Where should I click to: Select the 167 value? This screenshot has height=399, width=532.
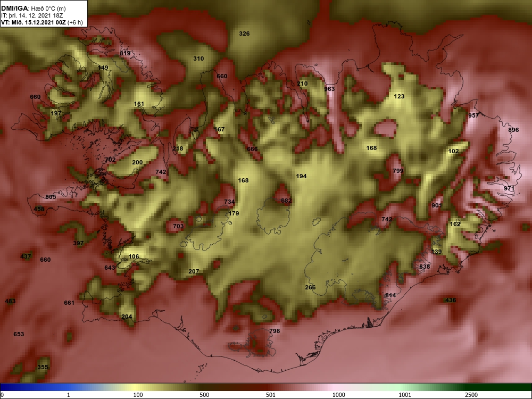click(x=220, y=129)
